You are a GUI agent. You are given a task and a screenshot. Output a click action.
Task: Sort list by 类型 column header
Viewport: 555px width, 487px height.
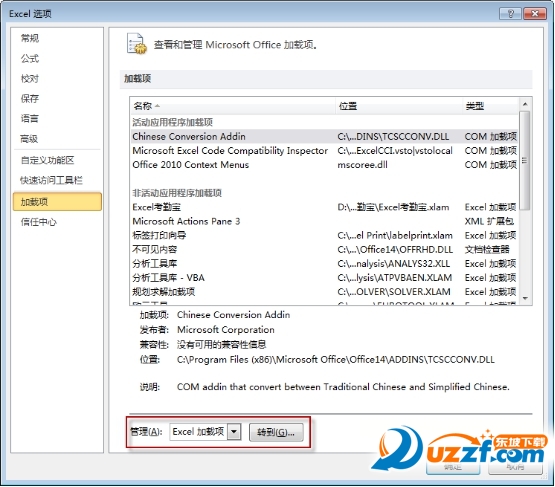pyautogui.click(x=490, y=106)
